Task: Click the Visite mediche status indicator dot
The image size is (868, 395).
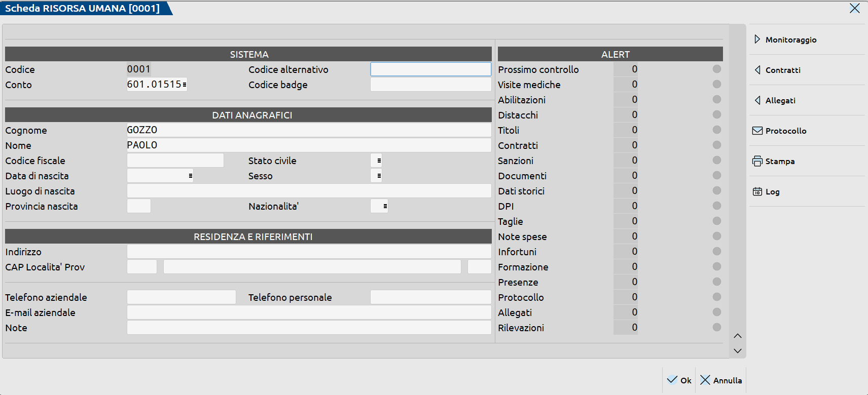Action: 716,84
